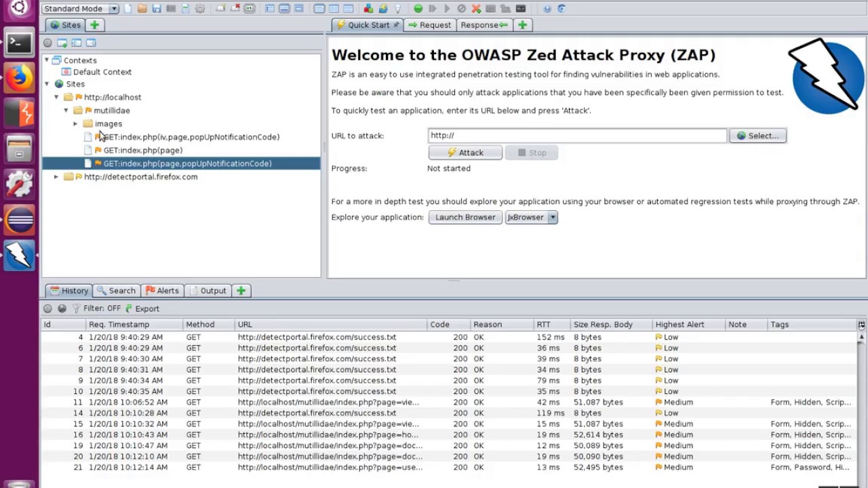This screenshot has height=488, width=868.
Task: Click Export in History toolbar
Action: coord(142,308)
